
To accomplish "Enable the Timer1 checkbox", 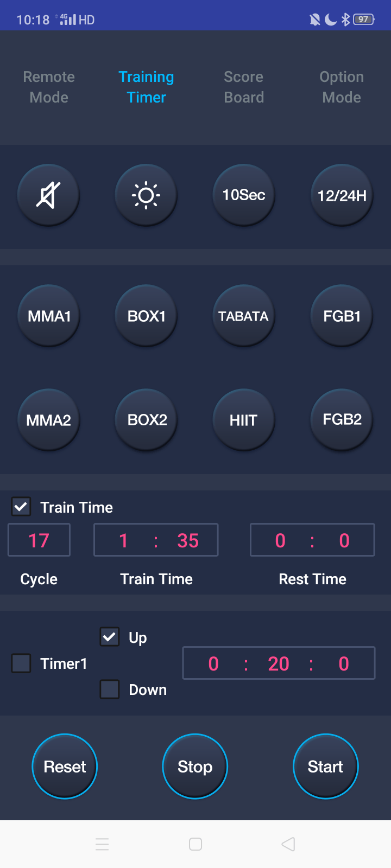I will pos(21,663).
